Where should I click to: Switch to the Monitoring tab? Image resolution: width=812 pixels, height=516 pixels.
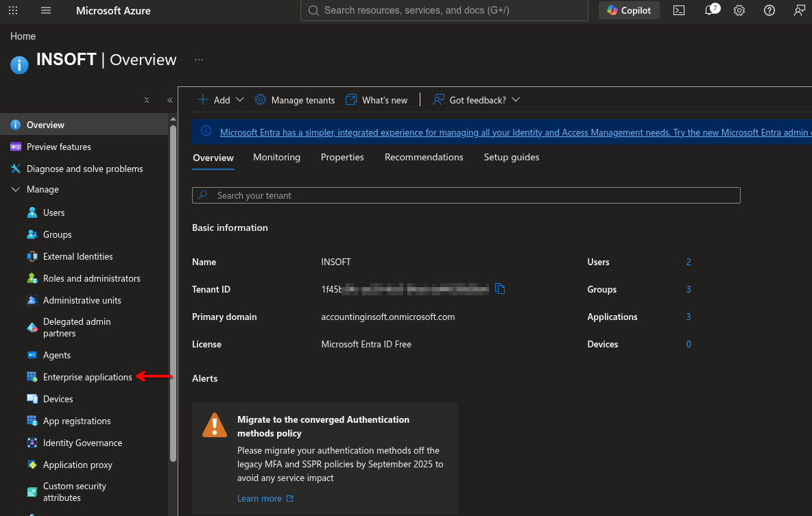click(x=276, y=158)
